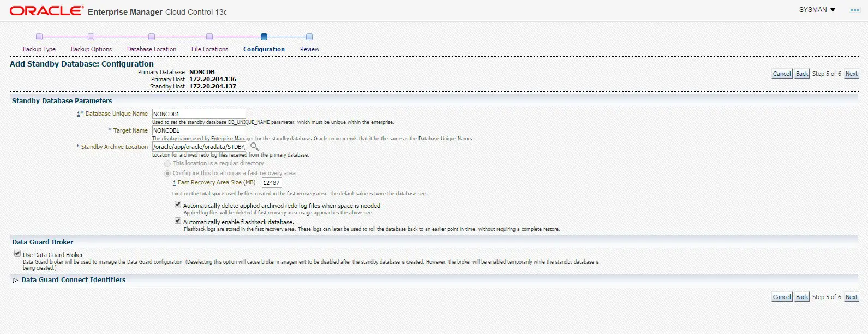868x334 pixels.
Task: Click the Standby Host value 172.20.204.137
Action: 213,86
